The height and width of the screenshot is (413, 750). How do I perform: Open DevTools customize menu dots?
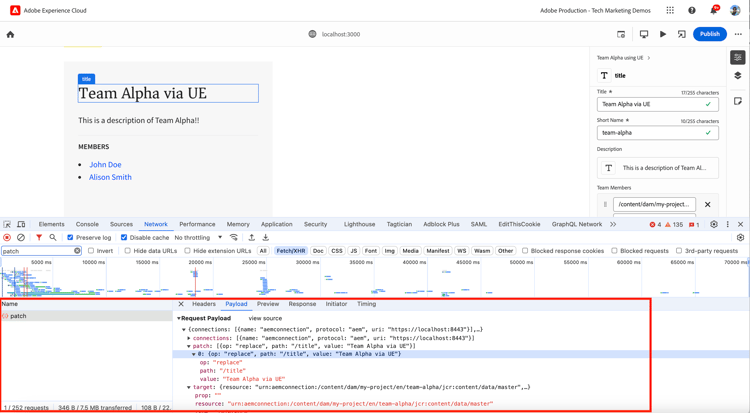click(x=728, y=224)
